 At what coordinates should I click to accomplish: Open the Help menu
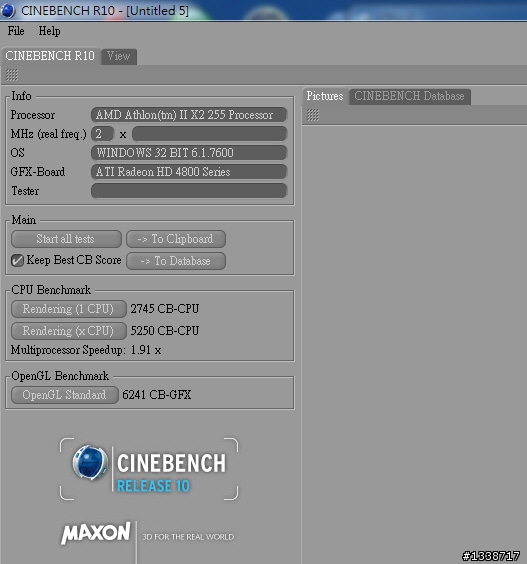[x=49, y=31]
